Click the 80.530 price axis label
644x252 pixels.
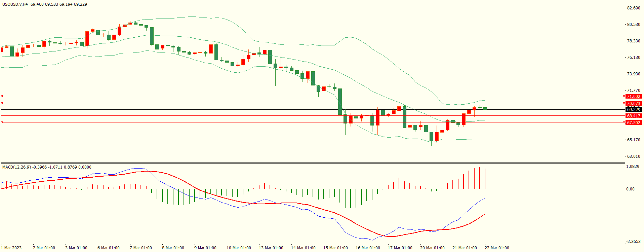pos(634,25)
